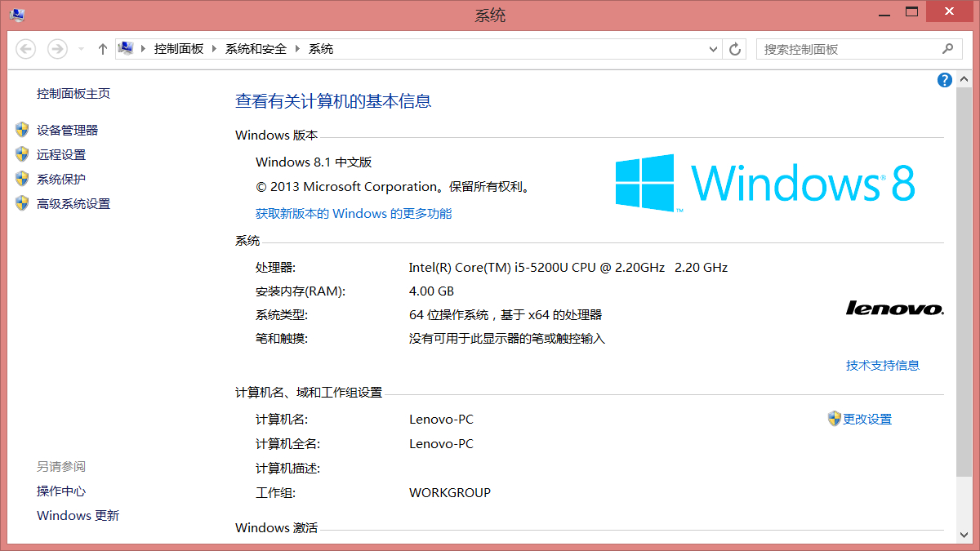Click shield icon beside 设备管理器
The width and height of the screenshot is (980, 551).
[22, 130]
